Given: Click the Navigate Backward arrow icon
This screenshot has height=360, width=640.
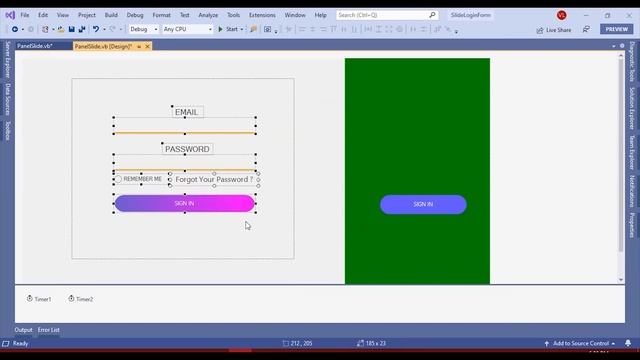Looking at the screenshot, I should 15,29.
